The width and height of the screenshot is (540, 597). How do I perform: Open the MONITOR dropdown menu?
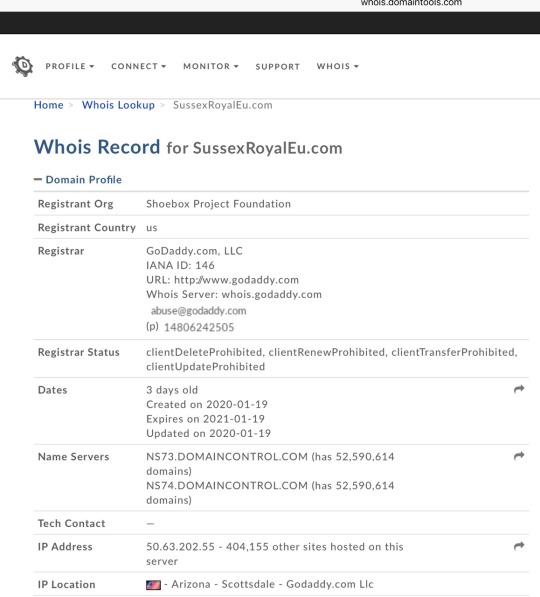pos(211,66)
